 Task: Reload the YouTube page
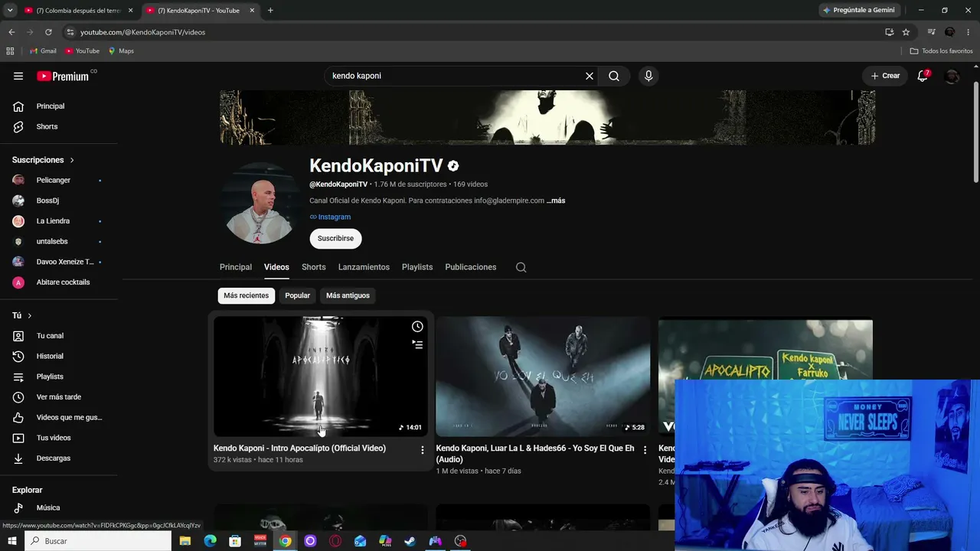(x=48, y=32)
